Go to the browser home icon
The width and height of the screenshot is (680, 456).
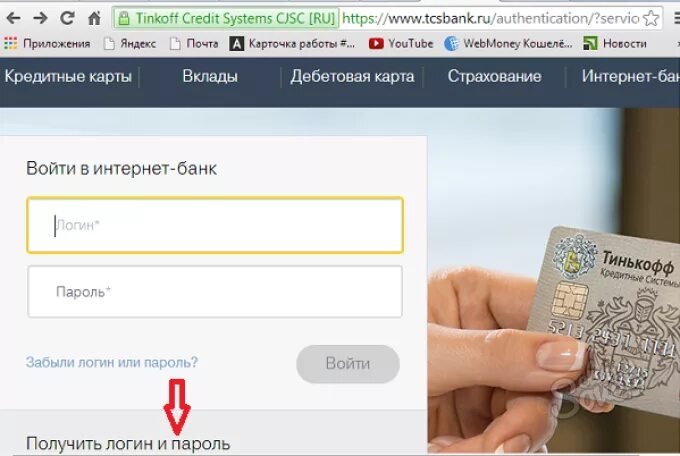[94, 18]
